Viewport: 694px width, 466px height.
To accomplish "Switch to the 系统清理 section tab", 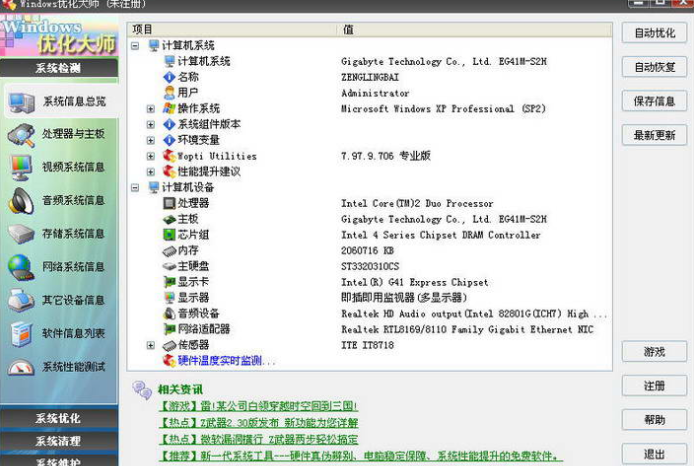I will pyautogui.click(x=59, y=441).
